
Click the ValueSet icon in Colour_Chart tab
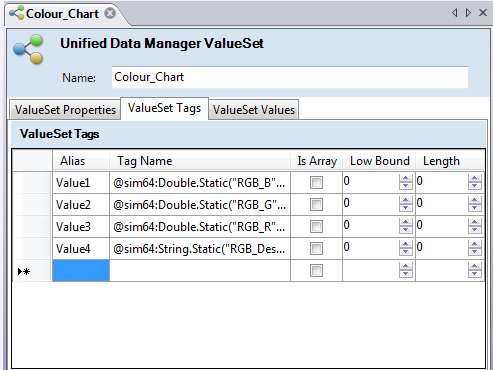16,13
